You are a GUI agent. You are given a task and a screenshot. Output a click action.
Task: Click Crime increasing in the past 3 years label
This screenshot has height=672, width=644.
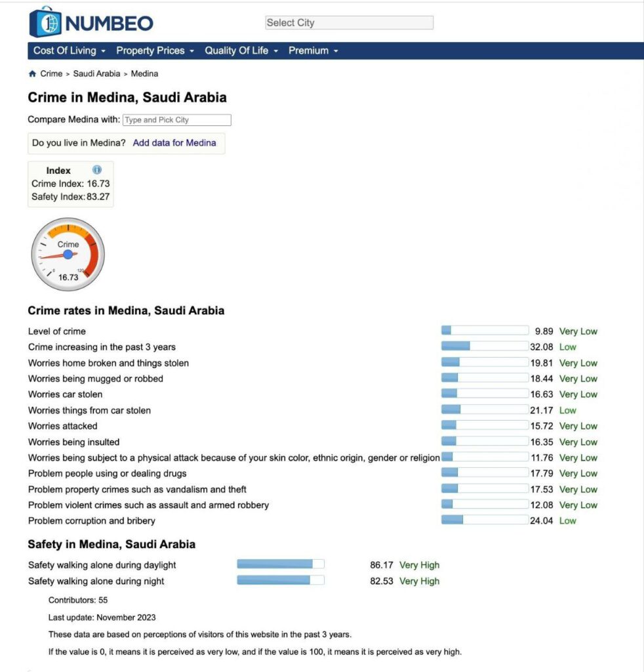click(102, 346)
